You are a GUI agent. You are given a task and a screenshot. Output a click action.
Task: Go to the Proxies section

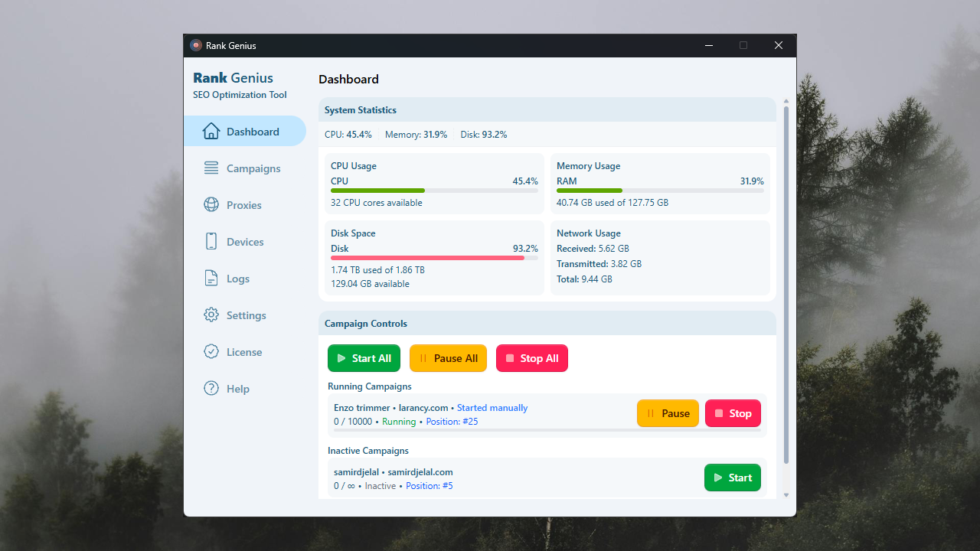point(243,205)
